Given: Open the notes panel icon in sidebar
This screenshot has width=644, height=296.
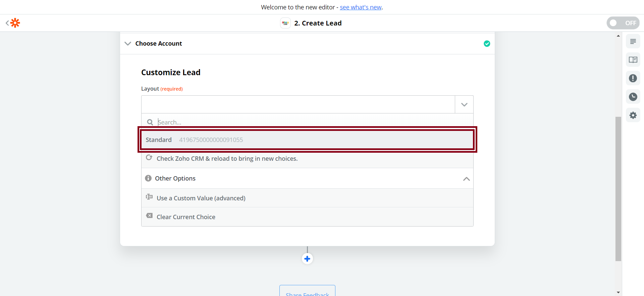Looking at the screenshot, I should 633,42.
